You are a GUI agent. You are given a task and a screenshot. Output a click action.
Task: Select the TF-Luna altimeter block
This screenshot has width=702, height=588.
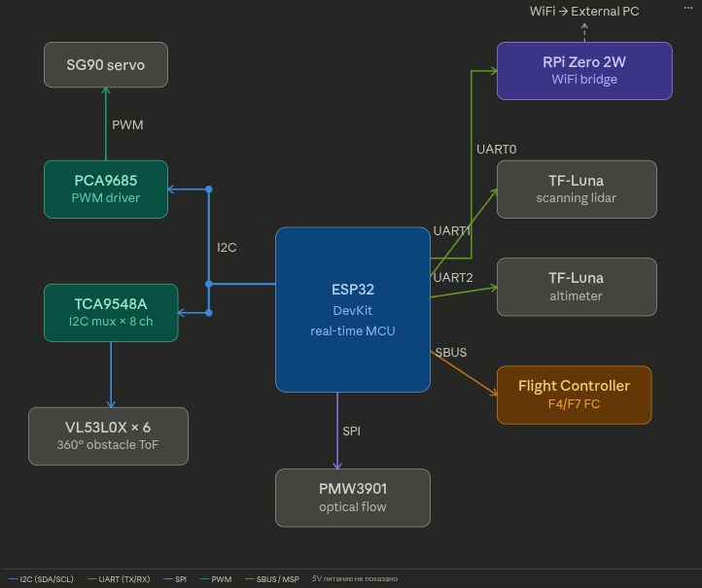(577, 287)
